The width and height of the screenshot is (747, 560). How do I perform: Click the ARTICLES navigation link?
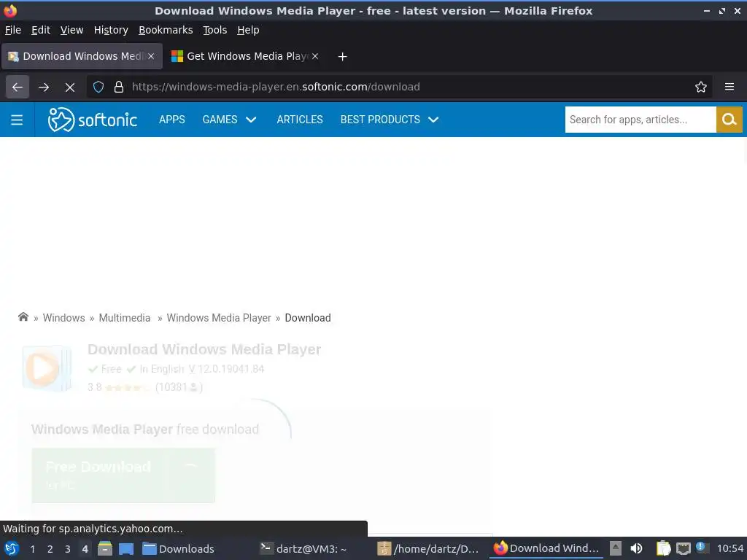point(300,120)
